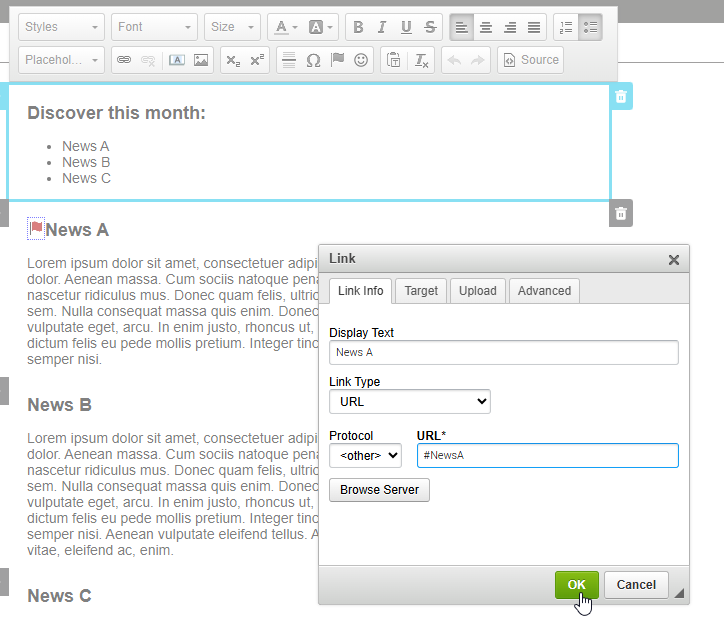724x622 pixels.
Task: Apply subscript formatting
Action: (x=233, y=60)
